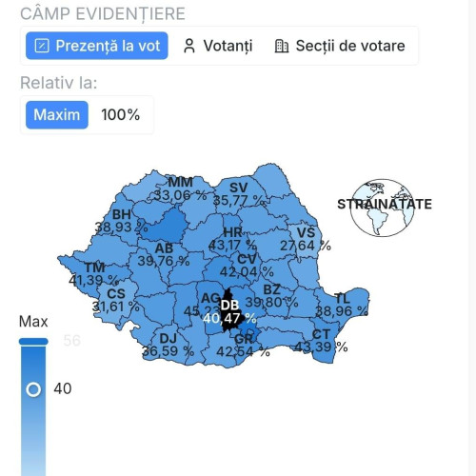The height and width of the screenshot is (476, 476).
Task: Click the person icon beside Votanți
Action: [x=189, y=46]
